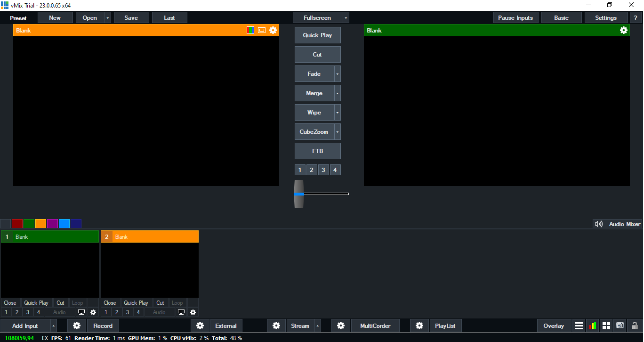Open the Preview window colour correction icon
The image size is (644, 342).
pyautogui.click(x=250, y=30)
